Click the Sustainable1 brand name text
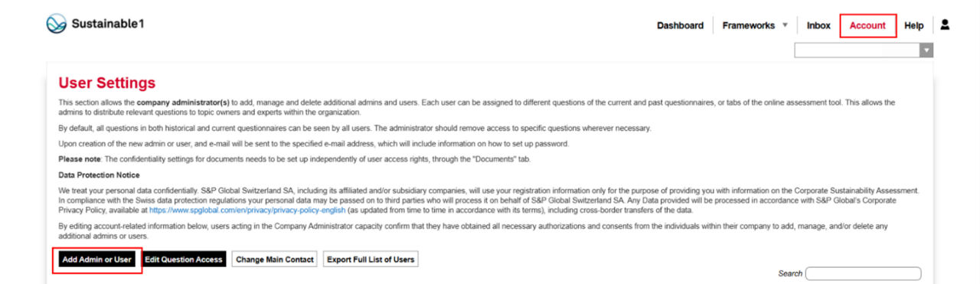 (x=108, y=24)
